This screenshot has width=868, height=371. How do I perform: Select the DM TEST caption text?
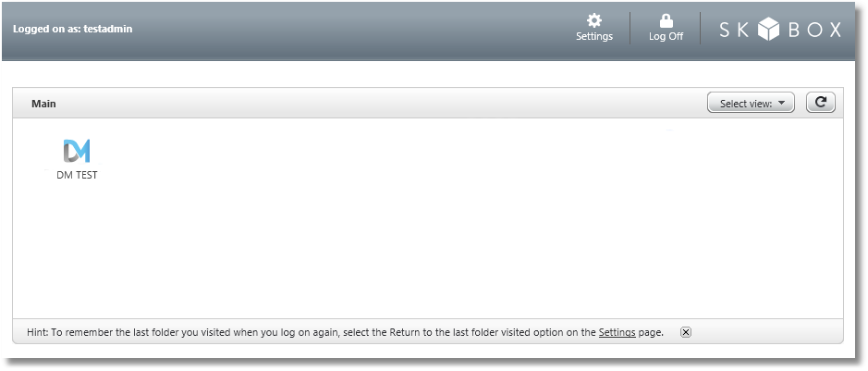77,175
